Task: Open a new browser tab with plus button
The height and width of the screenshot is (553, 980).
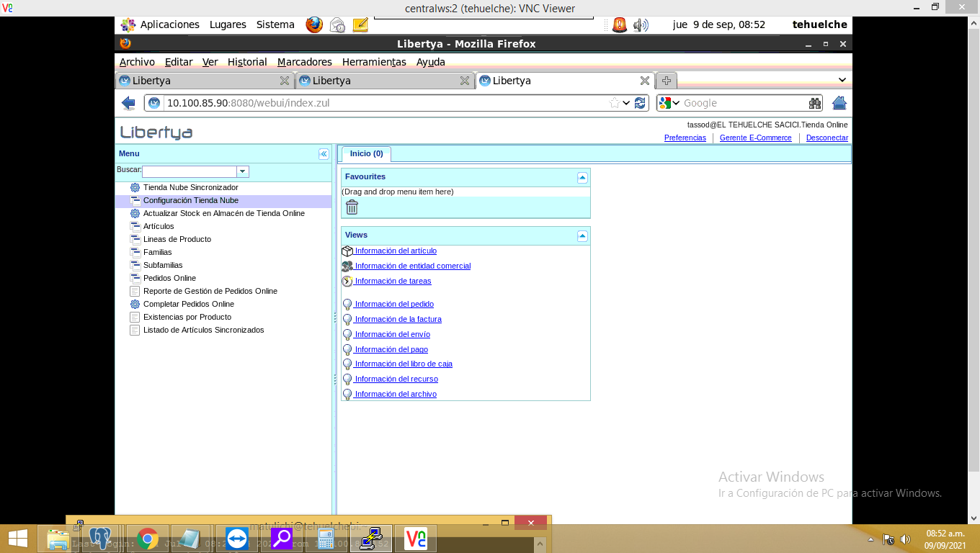Action: [667, 81]
